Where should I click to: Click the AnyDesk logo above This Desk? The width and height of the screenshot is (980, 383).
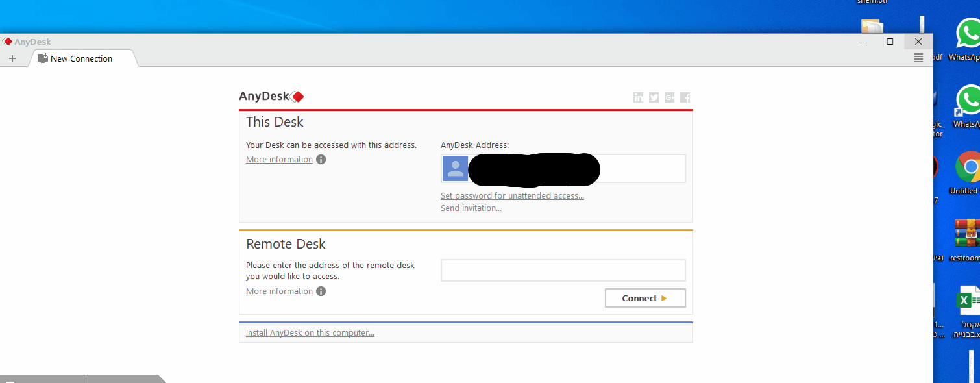click(271, 97)
